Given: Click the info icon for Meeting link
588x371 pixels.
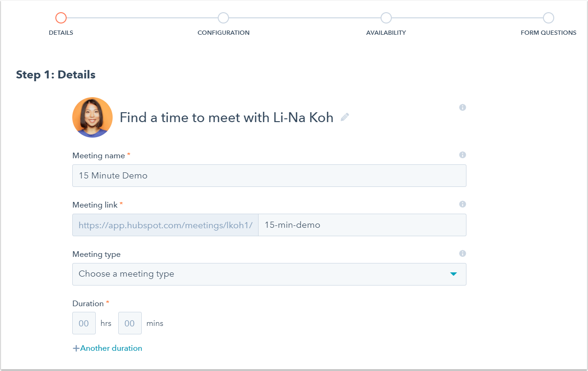Looking at the screenshot, I should (x=462, y=204).
